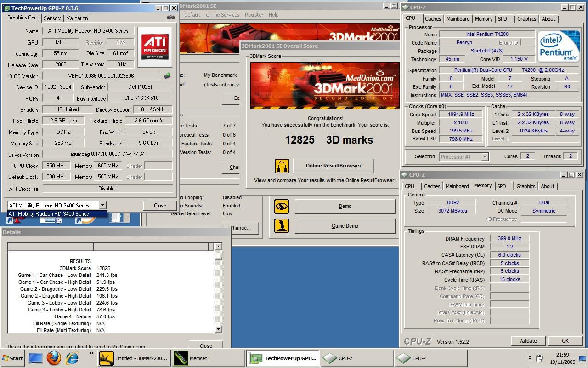Click the Close button in GPU-Z

(x=160, y=206)
